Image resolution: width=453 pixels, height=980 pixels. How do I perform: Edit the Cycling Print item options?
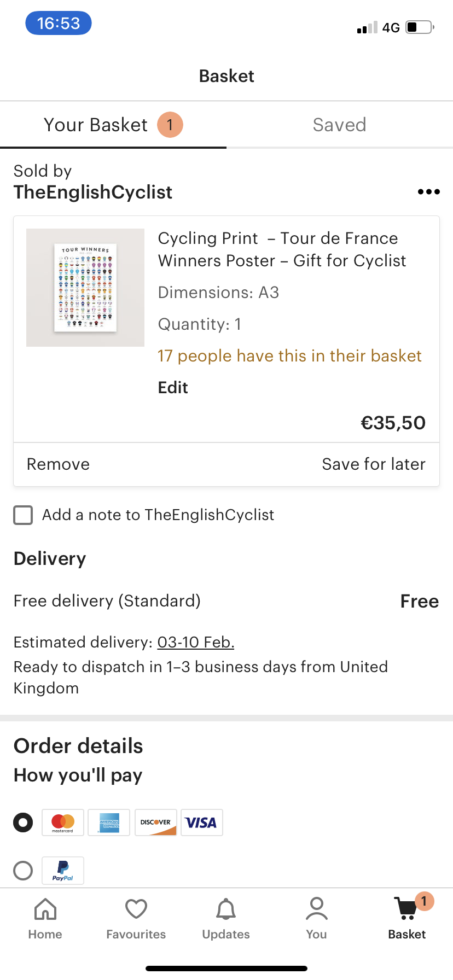pos(172,387)
